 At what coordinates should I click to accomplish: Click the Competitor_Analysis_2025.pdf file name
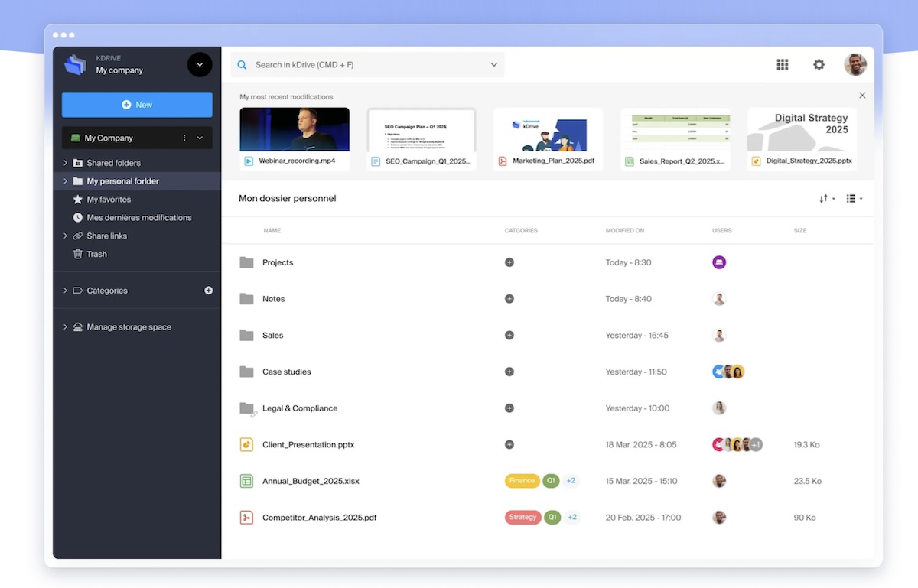coord(320,518)
